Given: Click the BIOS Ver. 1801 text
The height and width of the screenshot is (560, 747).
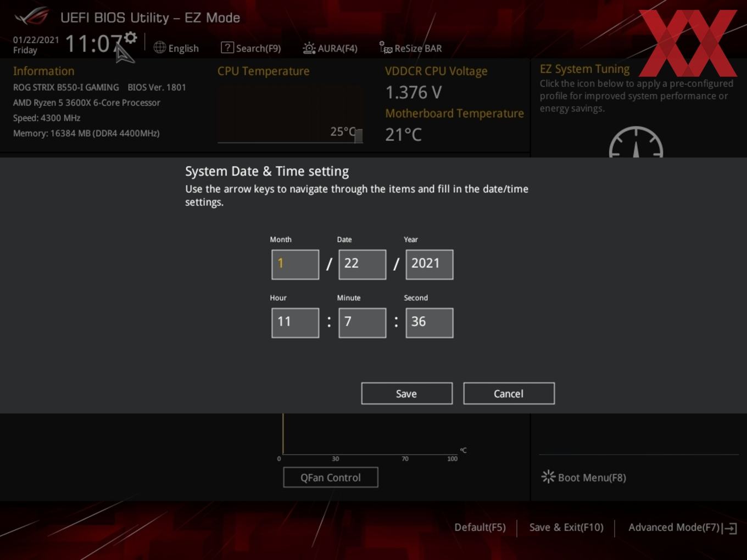Looking at the screenshot, I should click(x=157, y=87).
